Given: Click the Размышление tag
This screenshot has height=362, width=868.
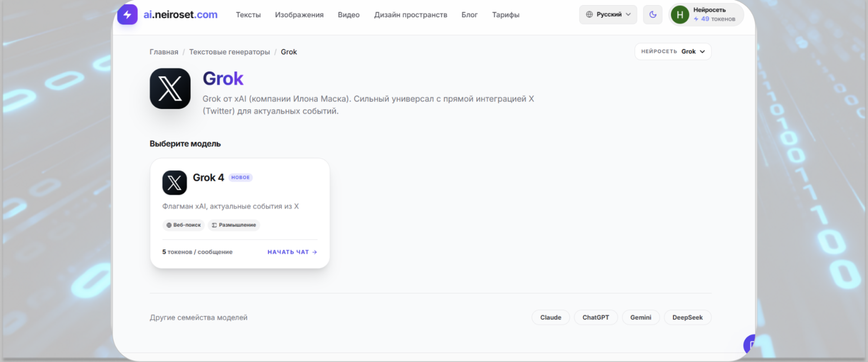Looking at the screenshot, I should click(x=234, y=225).
